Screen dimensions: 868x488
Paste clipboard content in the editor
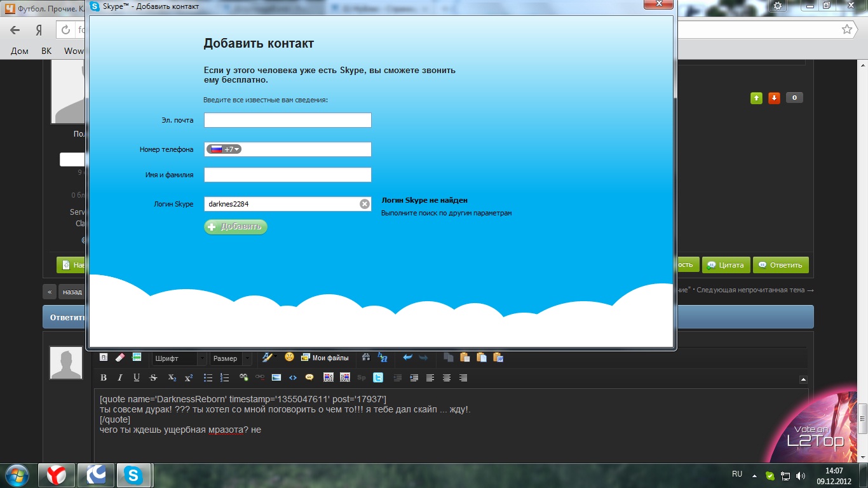point(465,358)
